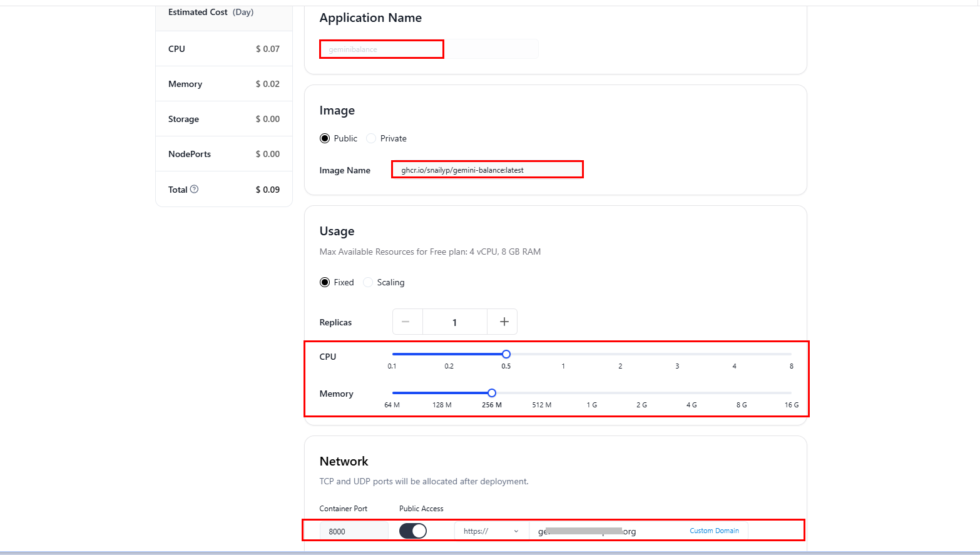The height and width of the screenshot is (555, 980).
Task: Select the Fixed usage mode
Action: tap(325, 282)
